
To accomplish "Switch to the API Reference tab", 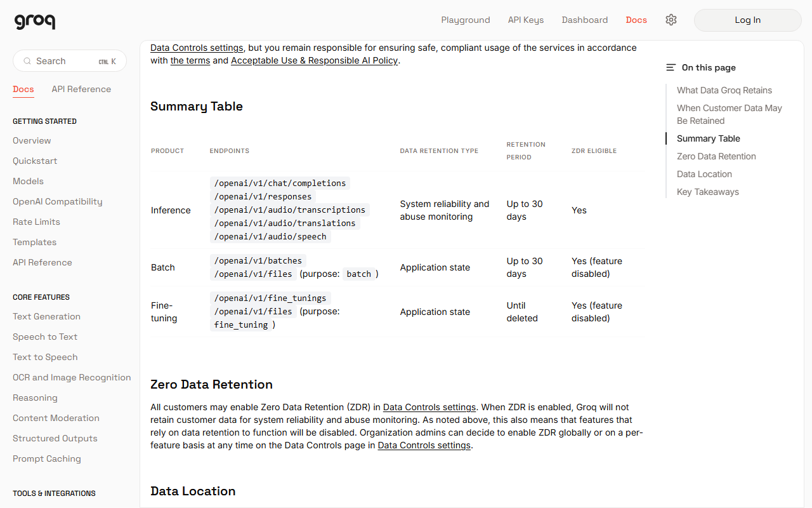I will [x=81, y=89].
